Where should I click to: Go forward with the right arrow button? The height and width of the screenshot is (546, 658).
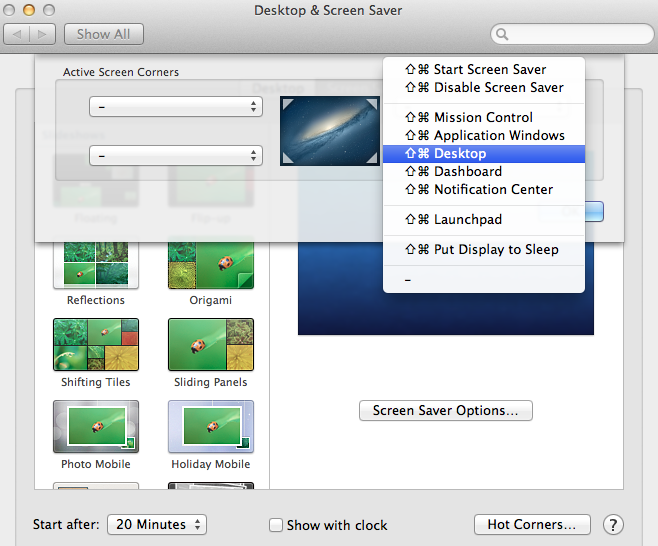pyautogui.click(x=42, y=34)
